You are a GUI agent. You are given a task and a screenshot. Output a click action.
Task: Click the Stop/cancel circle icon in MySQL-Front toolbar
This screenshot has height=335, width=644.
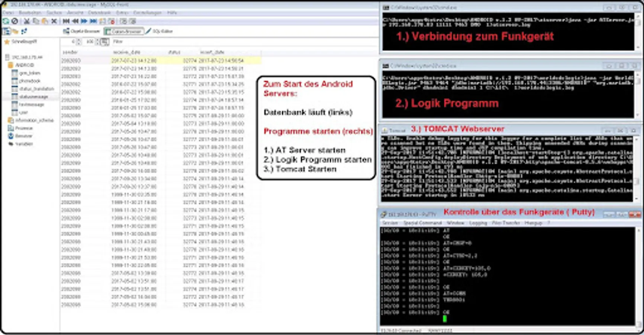click(15, 21)
